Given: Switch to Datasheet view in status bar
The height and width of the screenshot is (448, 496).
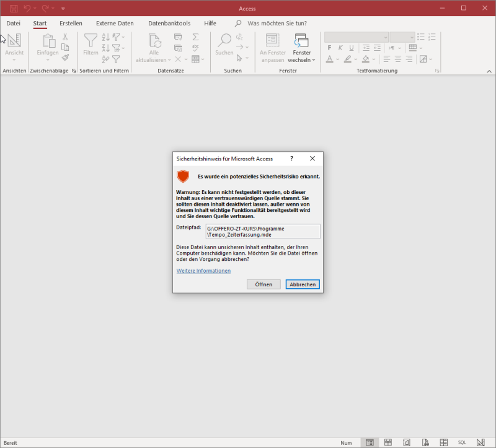Looking at the screenshot, I should [388, 442].
